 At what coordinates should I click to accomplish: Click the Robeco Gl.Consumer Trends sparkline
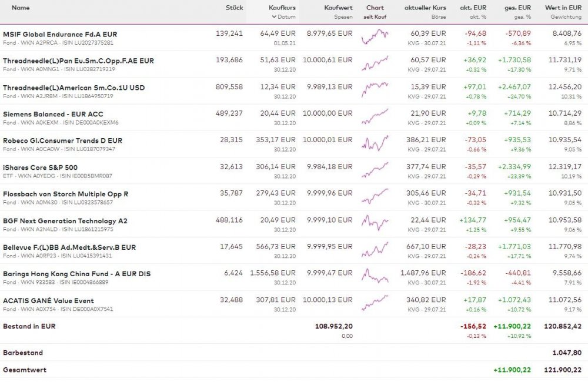point(375,143)
